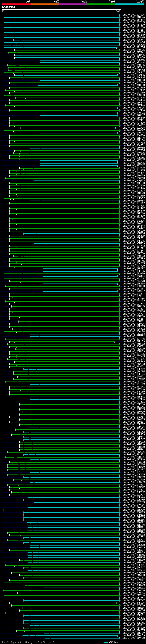Select the UniRef100_P06671 label
The width and height of the screenshot is (146, 644).
tap(133, 346)
